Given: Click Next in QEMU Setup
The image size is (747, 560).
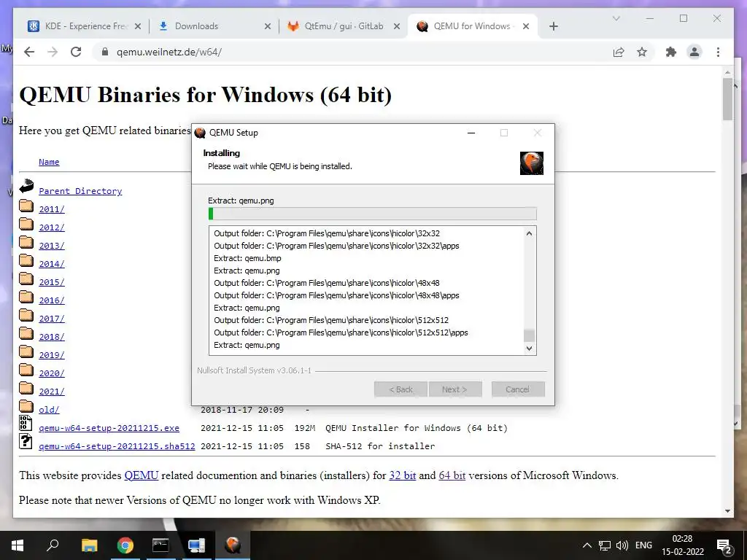Looking at the screenshot, I should (455, 389).
